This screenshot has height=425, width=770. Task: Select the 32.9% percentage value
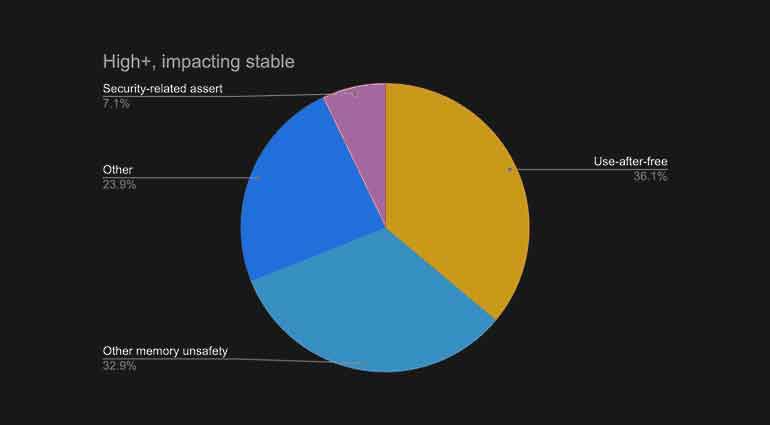[x=120, y=366]
